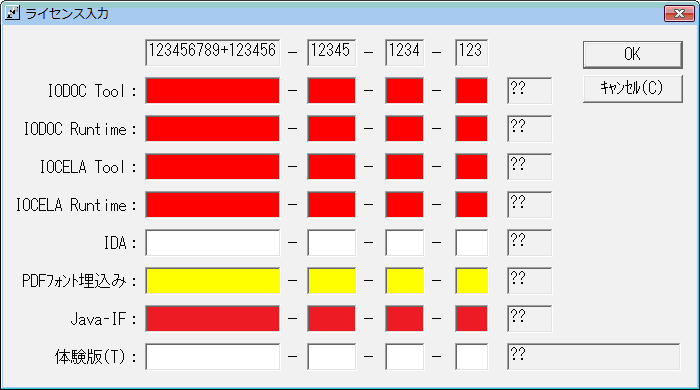This screenshot has height=390, width=700.
Task: Click the IOCELA Tool second license field
Action: (331, 166)
